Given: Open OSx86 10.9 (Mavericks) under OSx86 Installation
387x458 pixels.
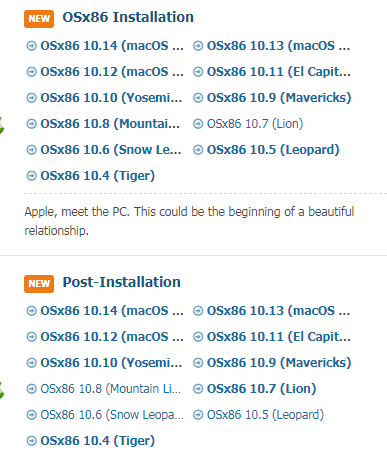Looking at the screenshot, I should click(x=279, y=98).
